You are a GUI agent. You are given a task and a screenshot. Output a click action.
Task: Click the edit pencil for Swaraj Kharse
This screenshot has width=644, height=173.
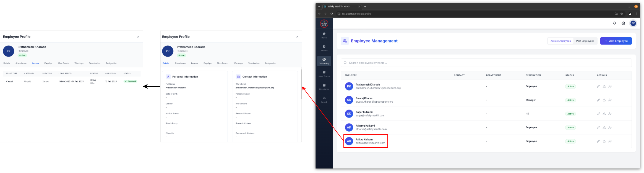coord(598,100)
